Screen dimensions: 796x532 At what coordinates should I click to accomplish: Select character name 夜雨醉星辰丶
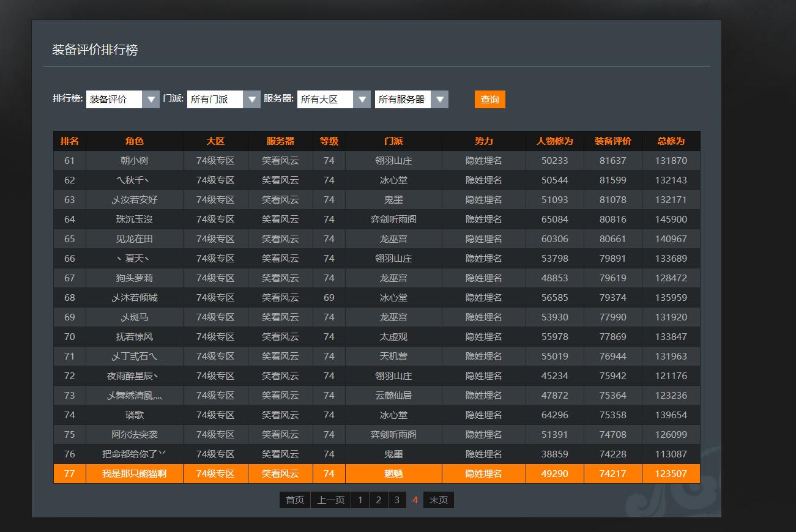tap(134, 376)
